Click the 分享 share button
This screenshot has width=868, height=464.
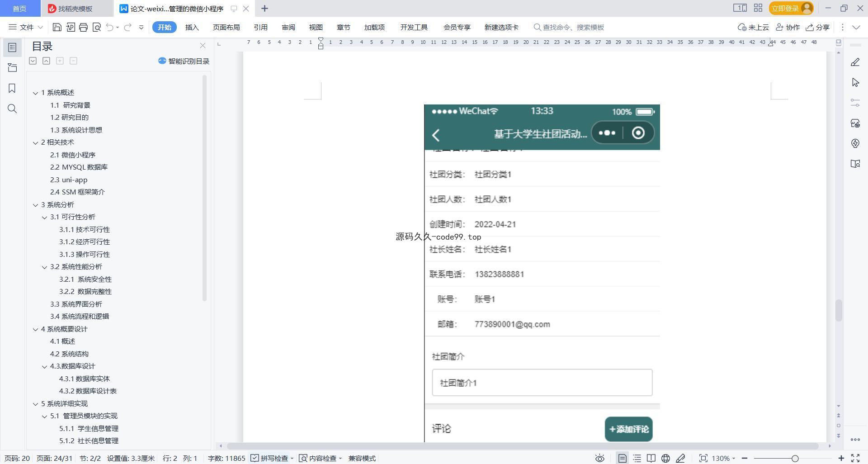[818, 27]
